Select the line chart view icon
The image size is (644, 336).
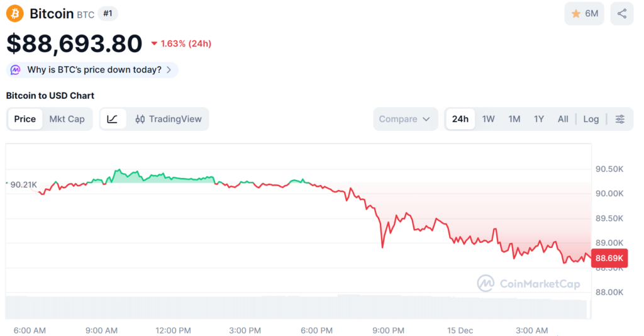(113, 119)
